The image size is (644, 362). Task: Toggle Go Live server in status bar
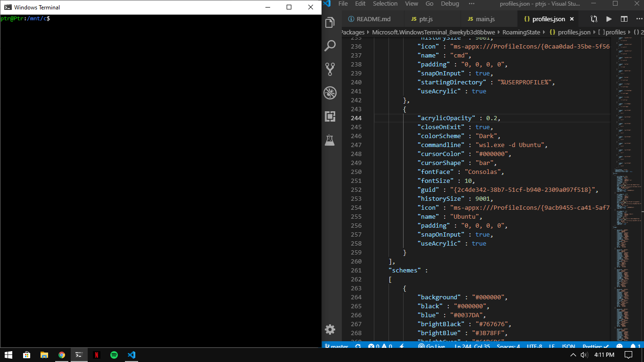tap(431, 347)
